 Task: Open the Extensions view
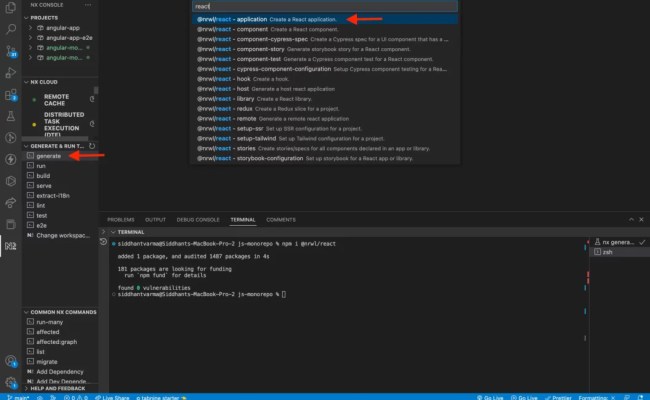pos(11,95)
